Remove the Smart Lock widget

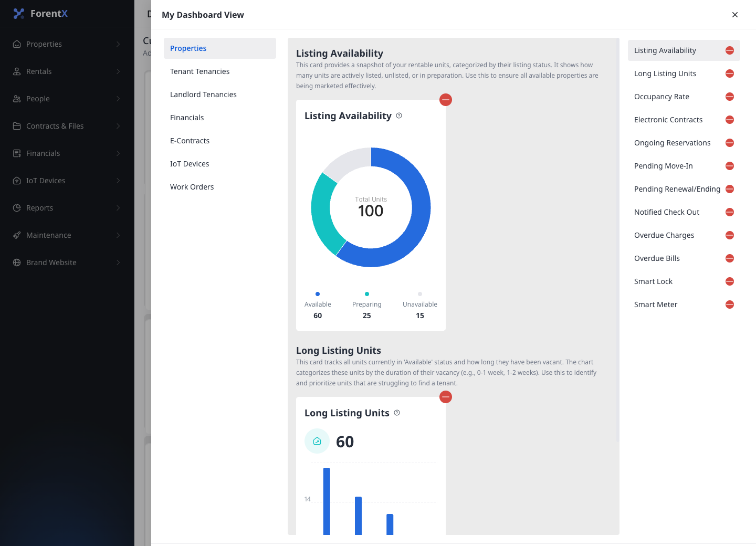click(730, 281)
